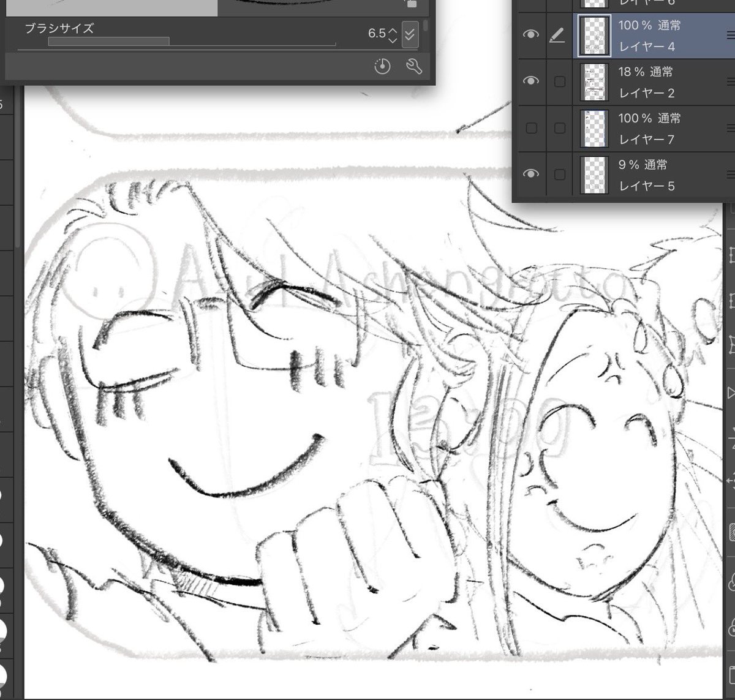Grab the reorder handle on レイヤー 2
Image resolution: width=735 pixels, height=700 pixels.
click(730, 82)
